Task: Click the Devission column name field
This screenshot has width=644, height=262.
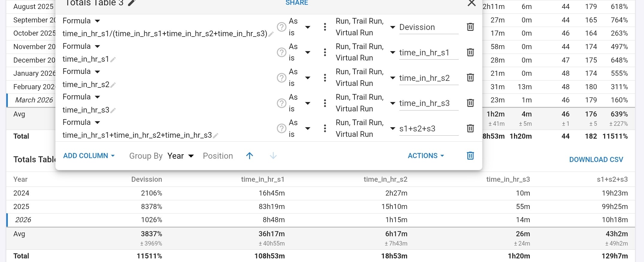Action: pos(428,27)
